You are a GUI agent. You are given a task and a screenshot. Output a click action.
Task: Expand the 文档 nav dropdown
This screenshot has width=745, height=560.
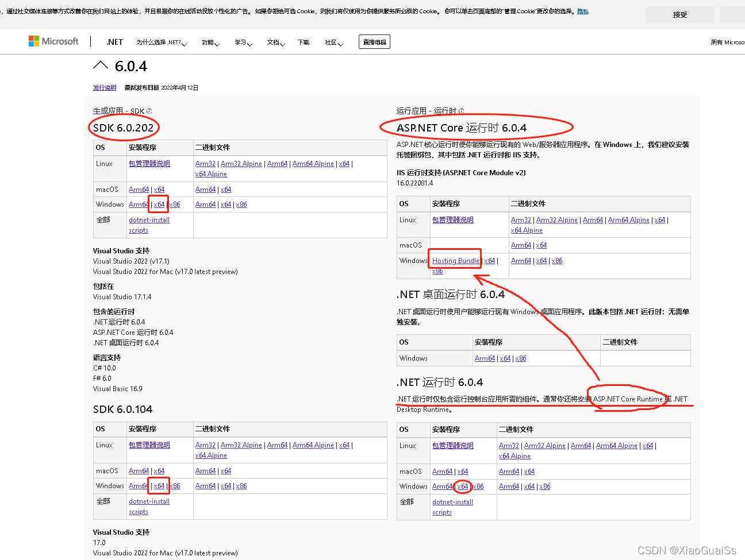(x=276, y=43)
